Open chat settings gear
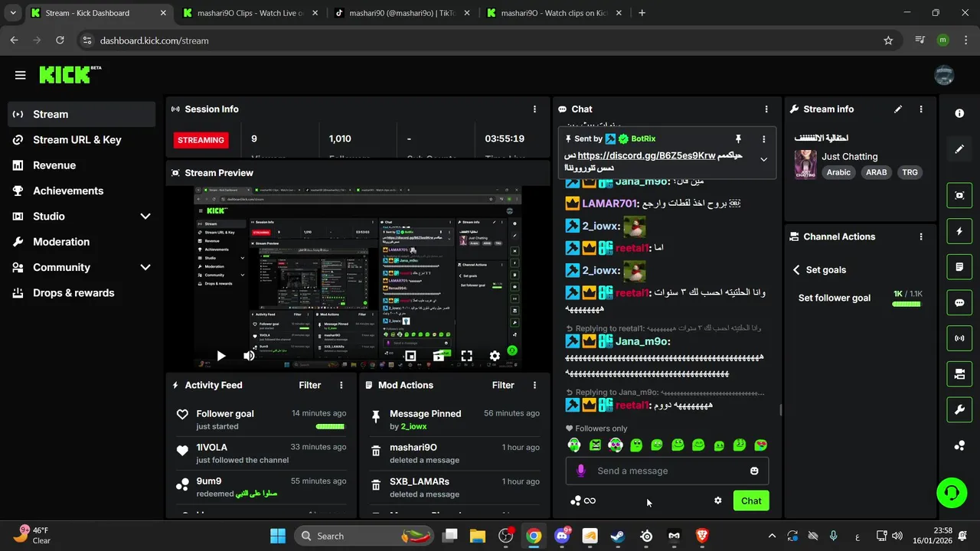 coord(717,500)
